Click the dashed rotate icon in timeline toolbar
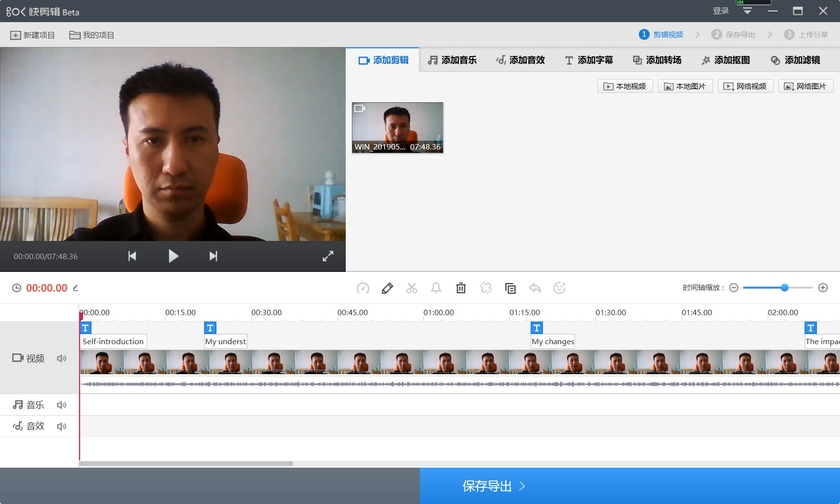Viewport: 840px width, 504px height. pyautogui.click(x=486, y=288)
